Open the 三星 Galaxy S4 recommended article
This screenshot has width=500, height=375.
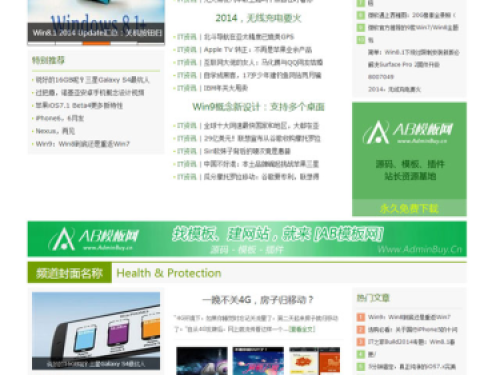(92, 80)
